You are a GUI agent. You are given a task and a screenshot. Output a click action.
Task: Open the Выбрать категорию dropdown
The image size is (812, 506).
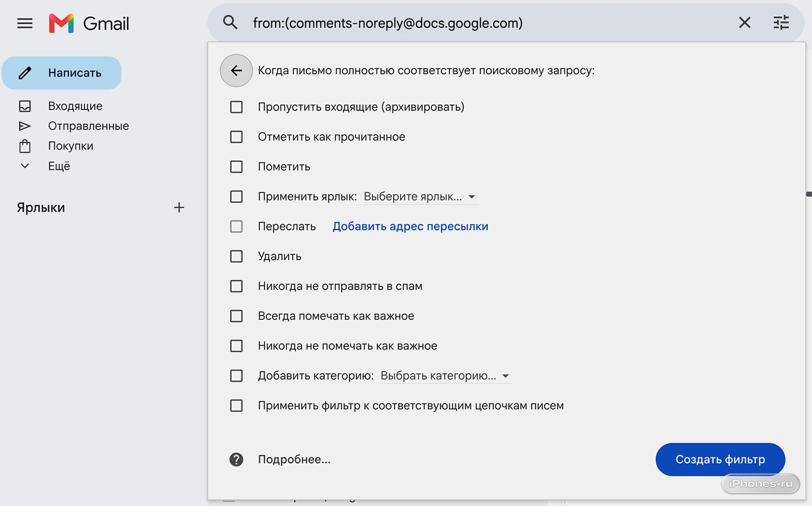pos(446,376)
